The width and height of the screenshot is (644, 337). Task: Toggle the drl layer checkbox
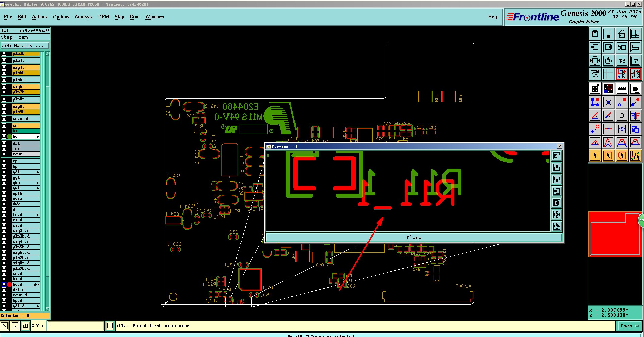coord(4,143)
